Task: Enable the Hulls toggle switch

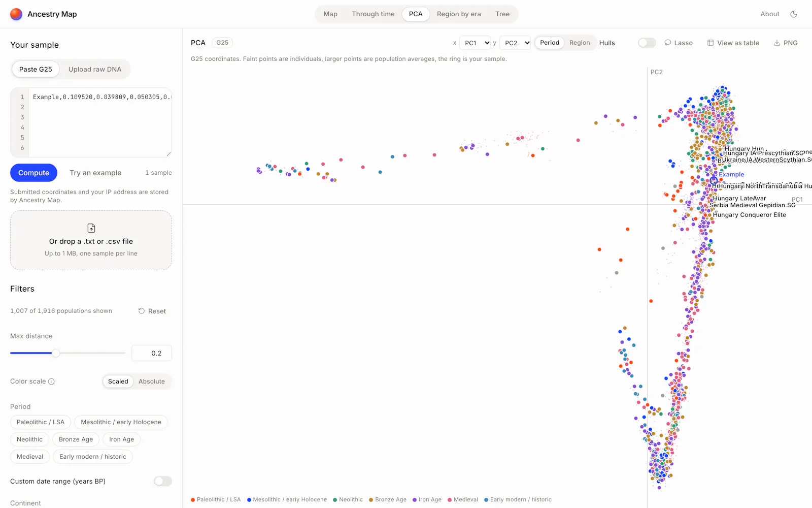Action: pos(647,43)
